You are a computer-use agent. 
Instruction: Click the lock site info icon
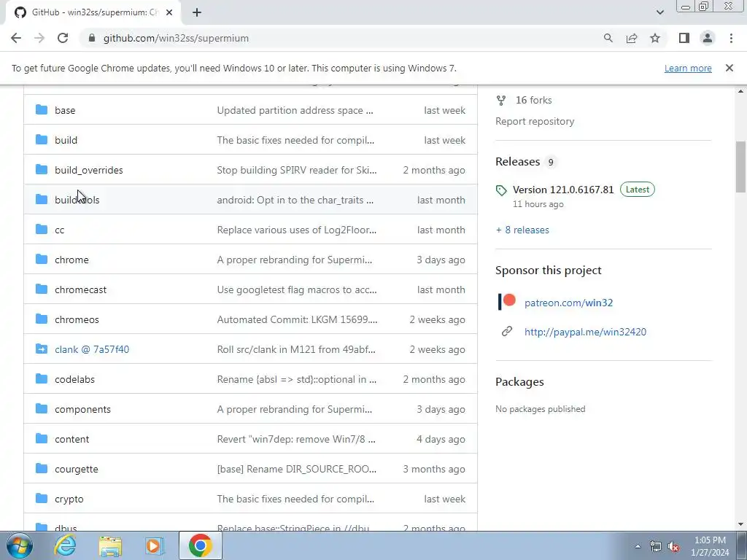pyautogui.click(x=92, y=38)
